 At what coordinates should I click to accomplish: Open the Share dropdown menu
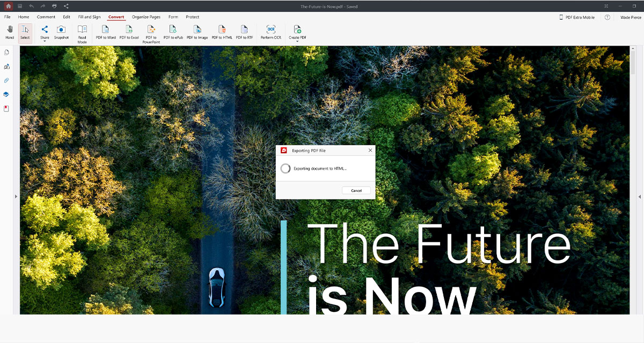45,41
